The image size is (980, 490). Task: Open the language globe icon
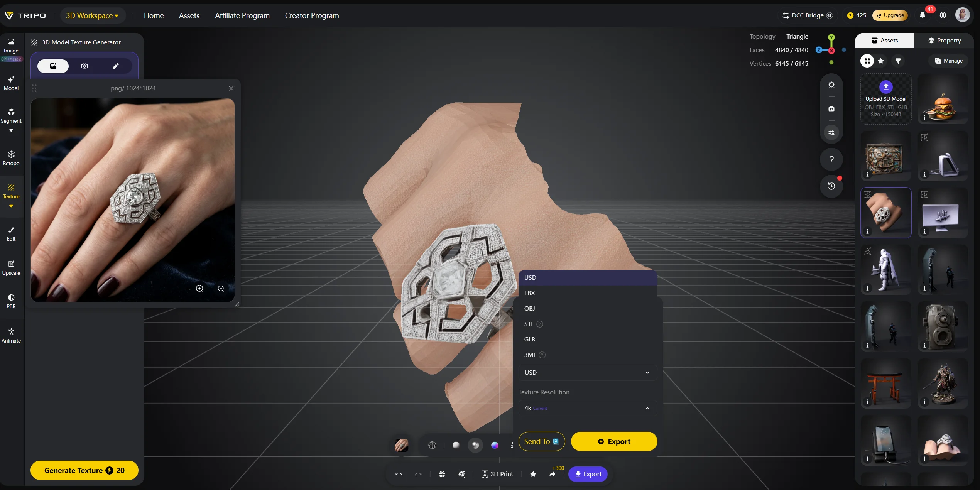[943, 15]
